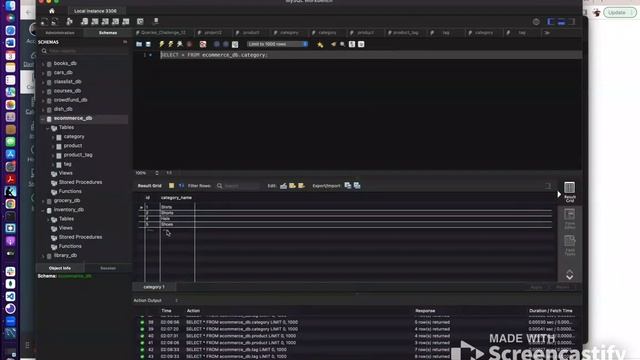Switch to the Administration tab

point(60,33)
